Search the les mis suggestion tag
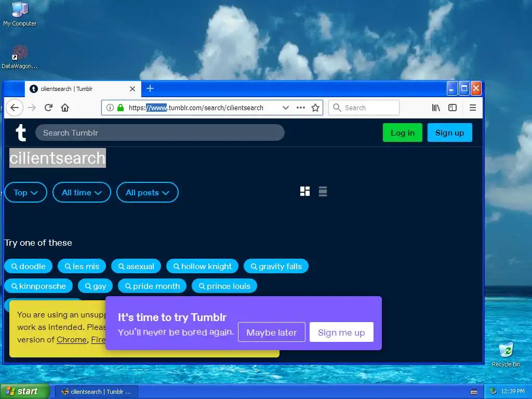 click(x=82, y=267)
